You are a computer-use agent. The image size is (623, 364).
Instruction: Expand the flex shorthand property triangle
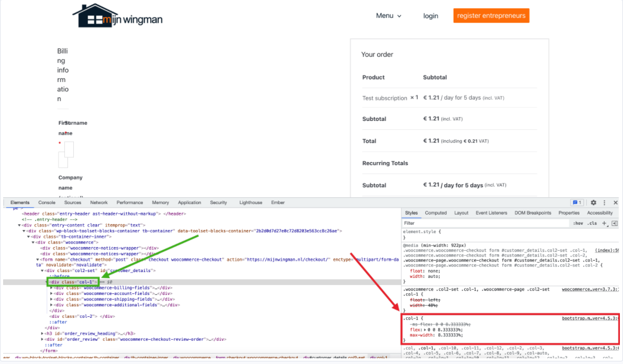coord(425,329)
